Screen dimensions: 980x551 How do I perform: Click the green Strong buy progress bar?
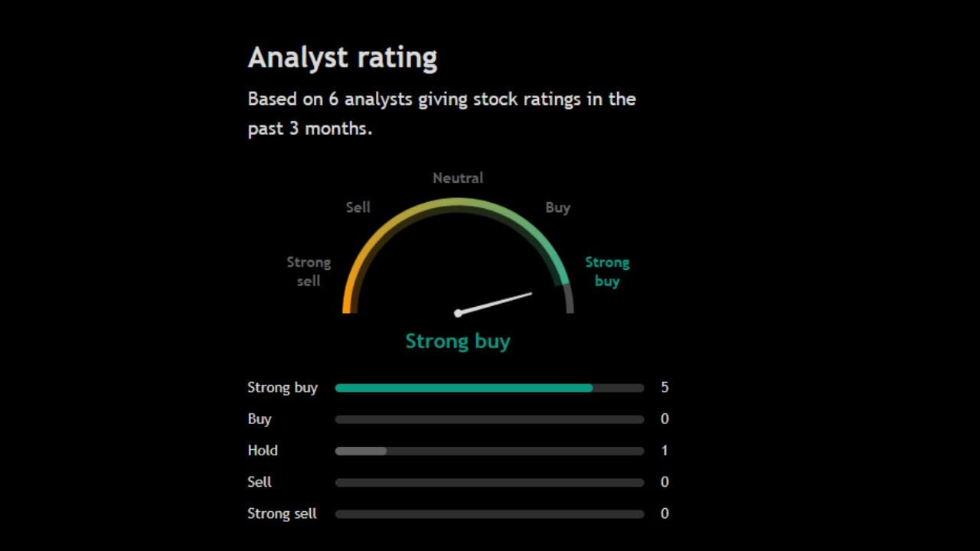(x=464, y=388)
